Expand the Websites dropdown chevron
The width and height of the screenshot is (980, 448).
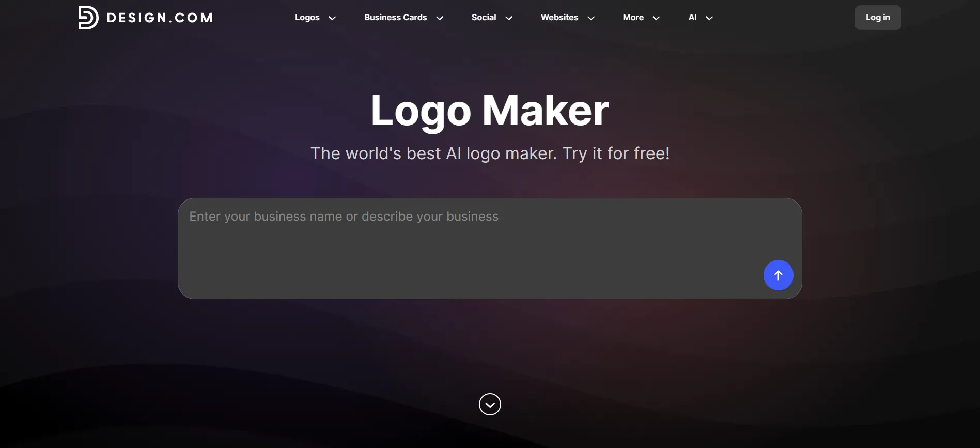[591, 18]
